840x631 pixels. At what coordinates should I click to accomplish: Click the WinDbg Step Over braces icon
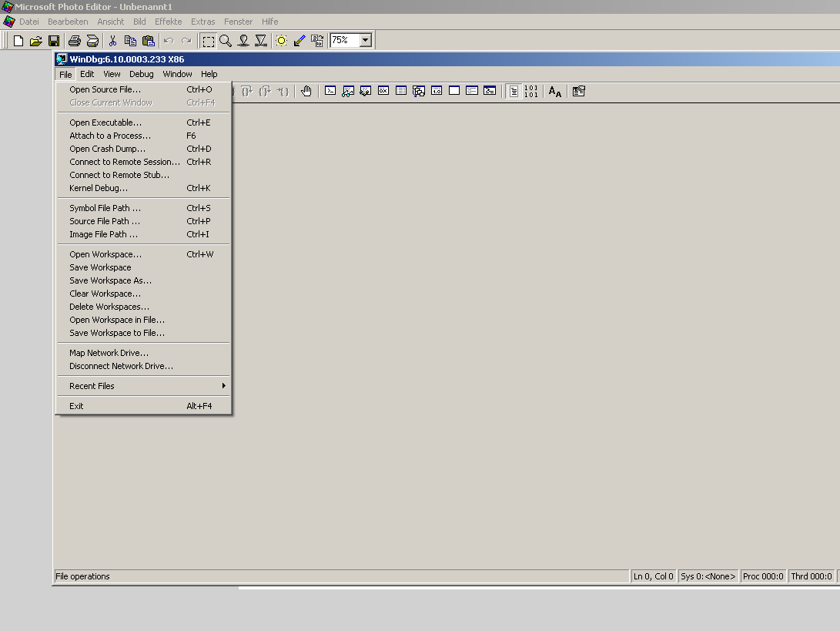coord(247,91)
